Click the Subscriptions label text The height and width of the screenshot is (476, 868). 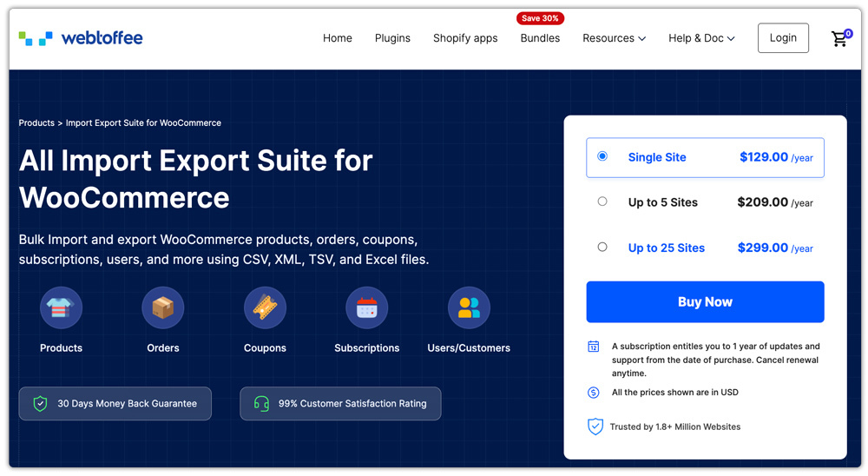[367, 348]
